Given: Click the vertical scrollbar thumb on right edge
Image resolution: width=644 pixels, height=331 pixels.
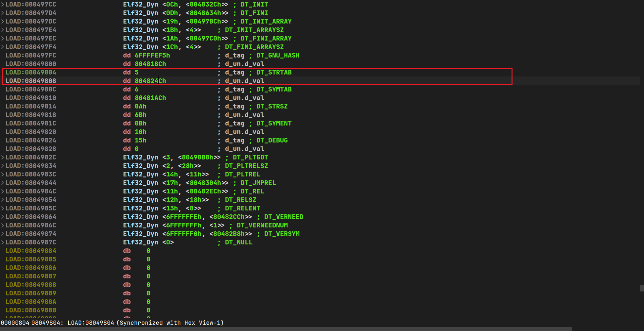Looking at the screenshot, I should (x=642, y=288).
